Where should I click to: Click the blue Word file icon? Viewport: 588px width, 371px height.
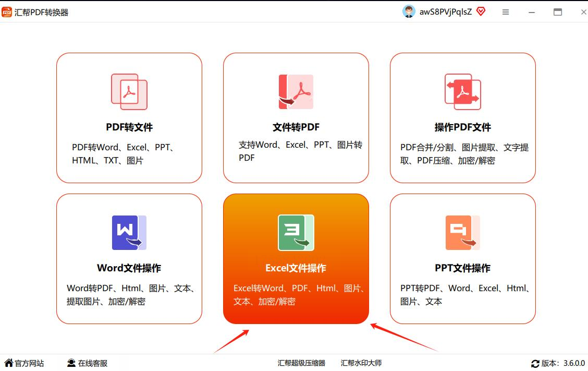(129, 232)
